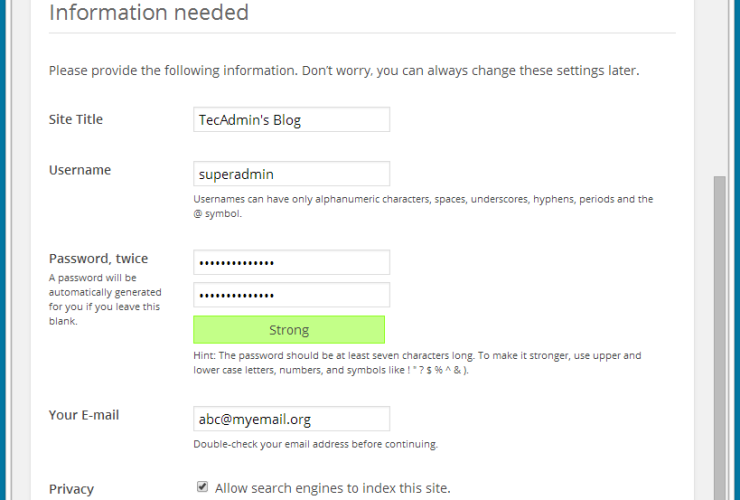Click the 'Please provide the following information' paragraph
Screen dimensions: 740x500
(343, 71)
